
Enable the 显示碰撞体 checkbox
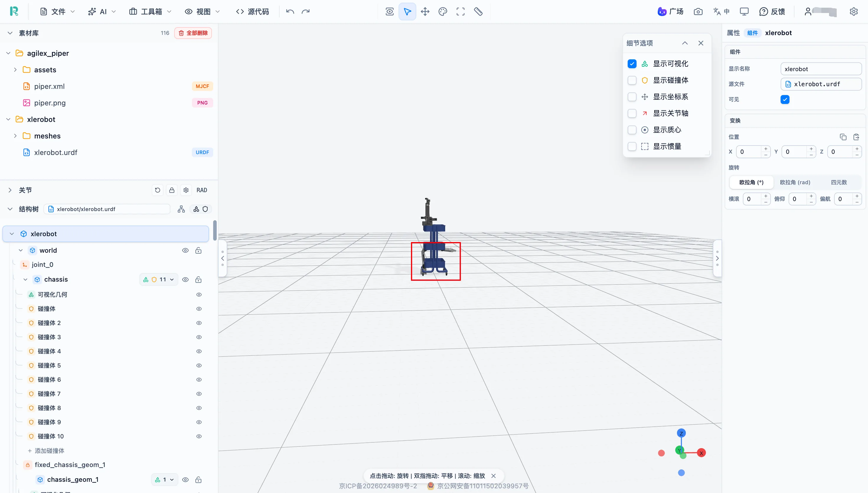(632, 80)
